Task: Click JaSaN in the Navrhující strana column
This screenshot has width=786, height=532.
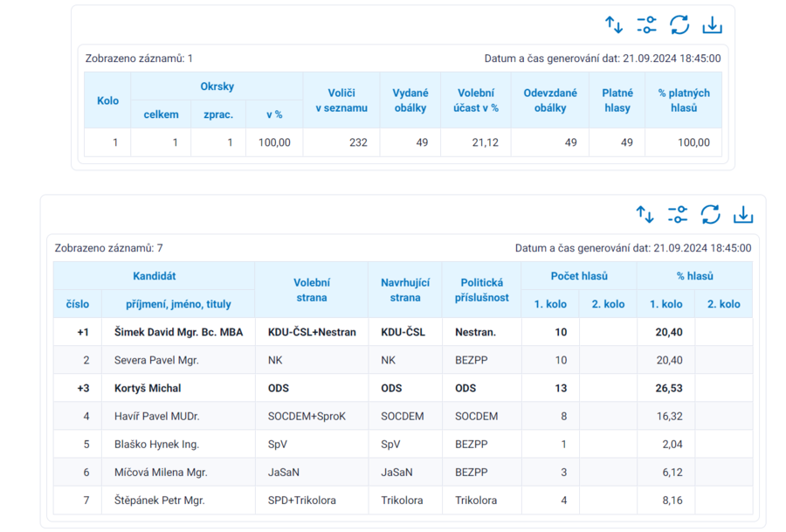Action: click(396, 473)
